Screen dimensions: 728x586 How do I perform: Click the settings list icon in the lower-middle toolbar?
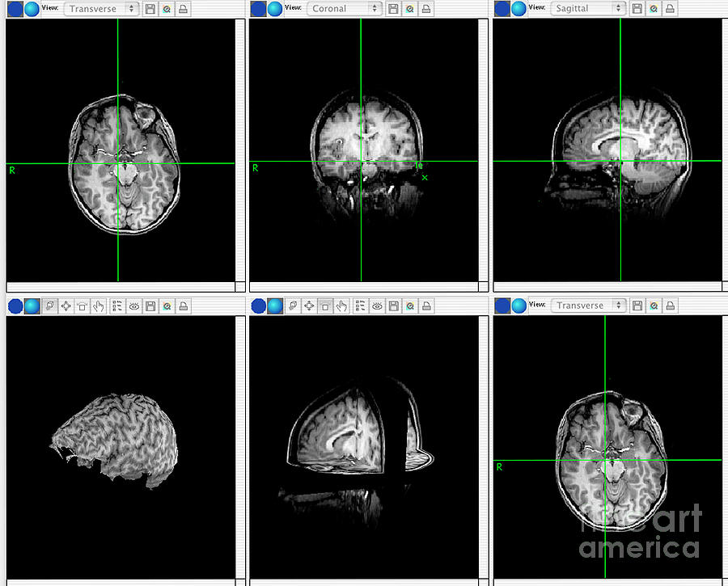358,306
